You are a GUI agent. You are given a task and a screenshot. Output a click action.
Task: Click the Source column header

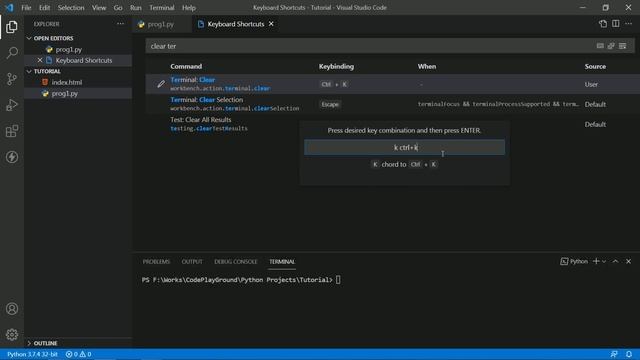tap(595, 67)
